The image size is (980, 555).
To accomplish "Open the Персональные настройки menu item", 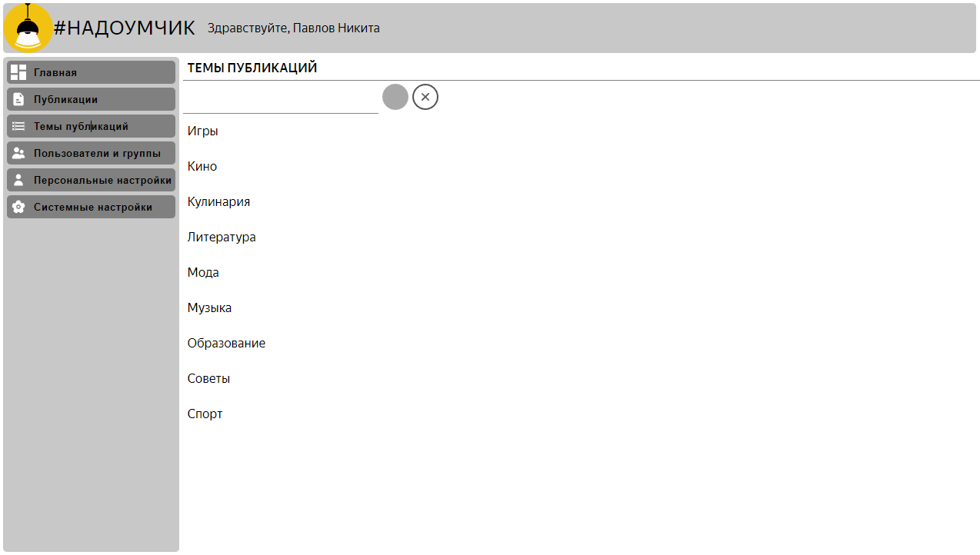I will [x=92, y=180].
